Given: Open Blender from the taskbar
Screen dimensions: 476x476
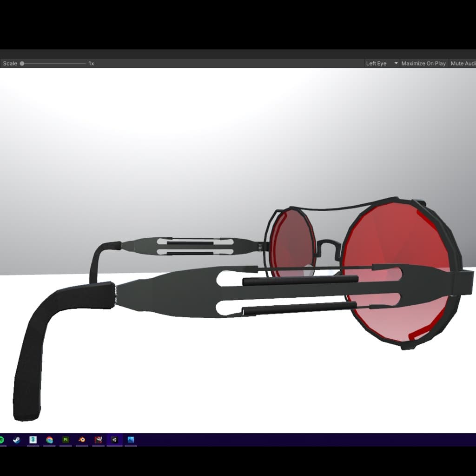Looking at the screenshot, I should (x=82, y=440).
